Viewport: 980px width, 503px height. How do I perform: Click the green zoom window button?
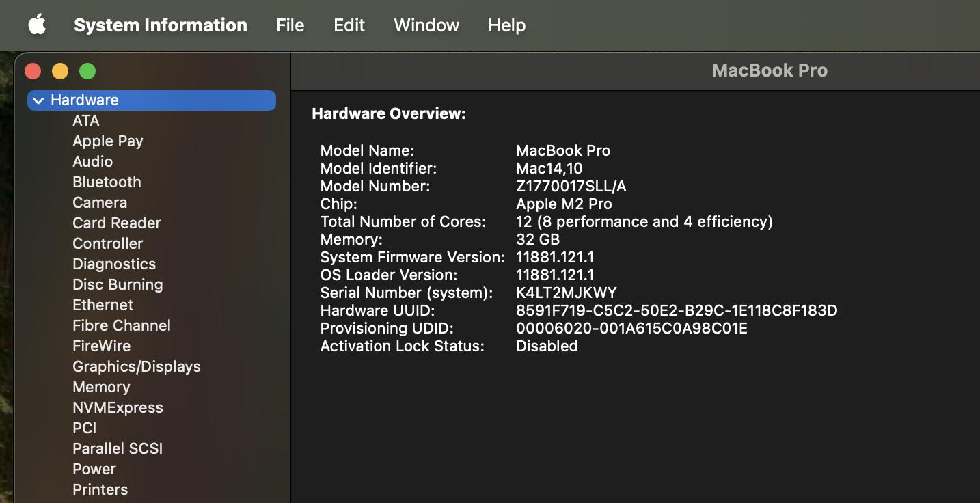click(x=87, y=71)
